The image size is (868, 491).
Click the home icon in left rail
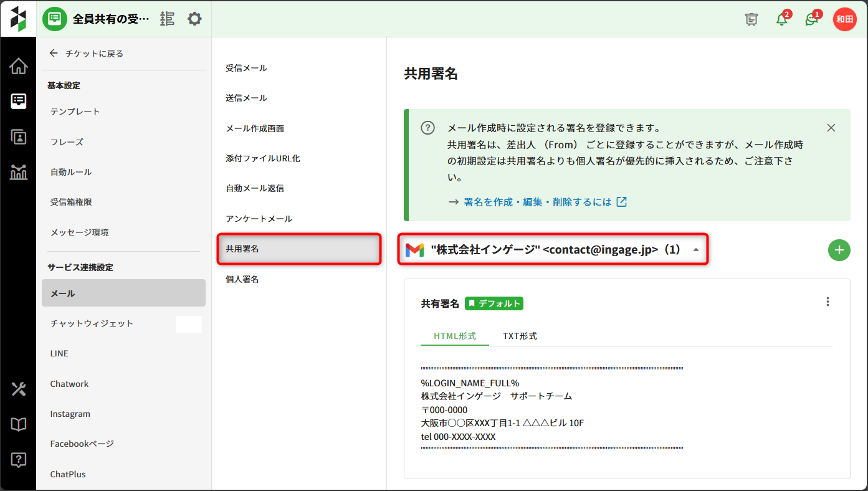pos(18,66)
